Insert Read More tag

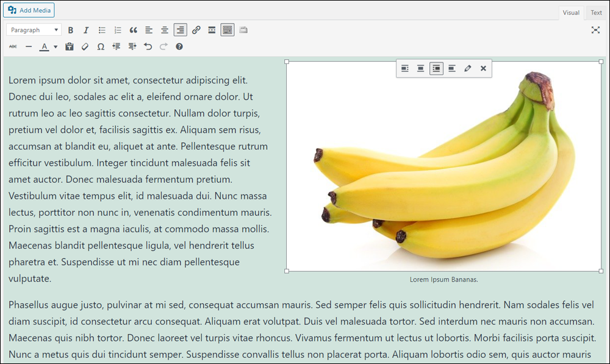[x=212, y=30]
